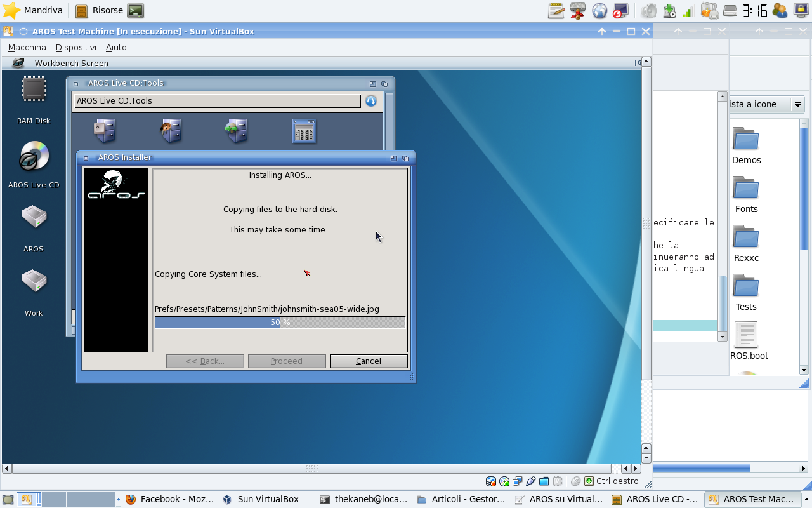Open the Dispositivi menu

pos(76,48)
